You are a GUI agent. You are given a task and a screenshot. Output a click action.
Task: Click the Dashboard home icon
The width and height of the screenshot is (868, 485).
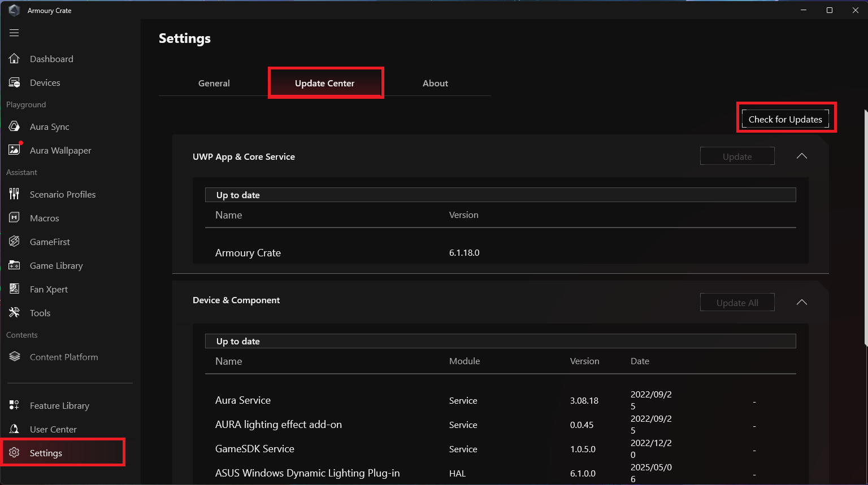(14, 59)
